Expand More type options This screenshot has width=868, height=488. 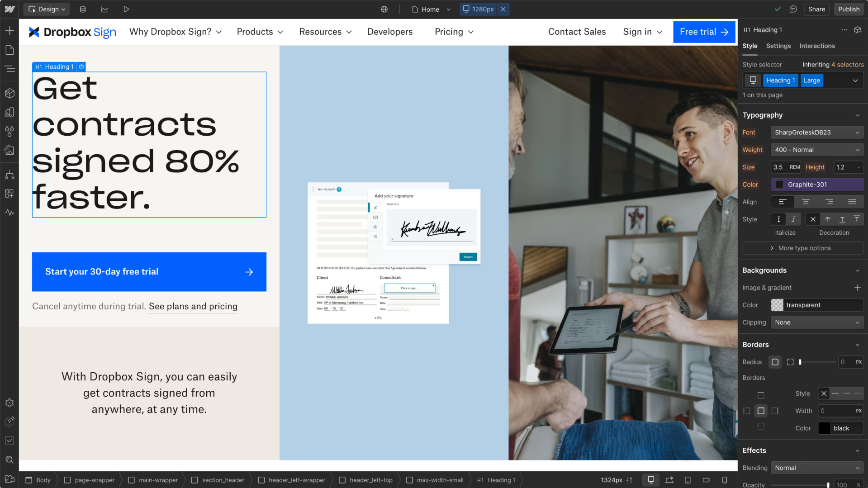point(803,248)
